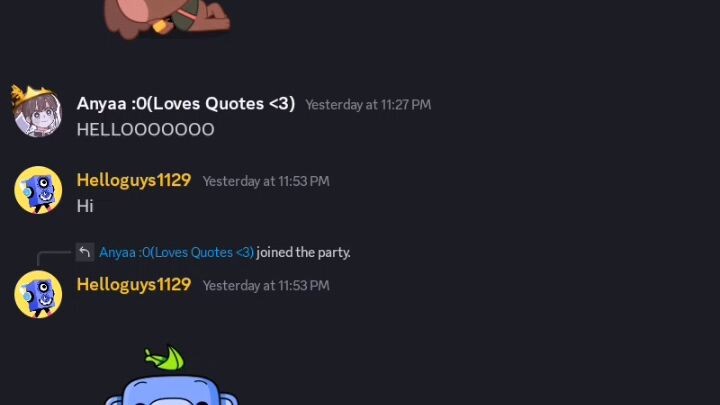Open the brown character sticker at the top

(167, 19)
